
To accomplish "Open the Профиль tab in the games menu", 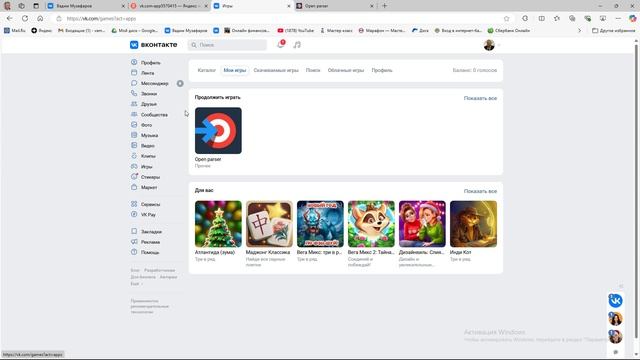I will point(382,70).
